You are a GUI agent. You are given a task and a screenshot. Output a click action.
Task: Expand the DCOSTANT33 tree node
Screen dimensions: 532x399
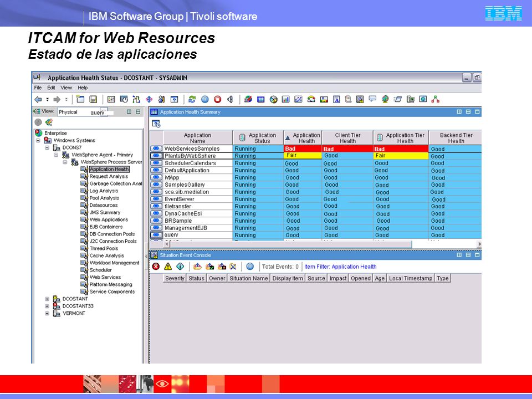pos(47,306)
